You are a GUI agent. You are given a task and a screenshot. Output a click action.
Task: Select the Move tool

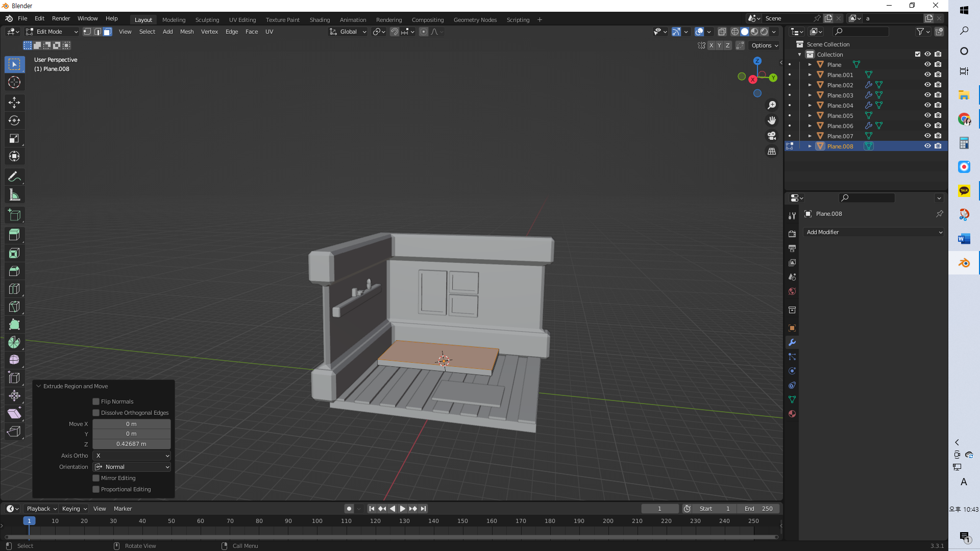click(14, 103)
